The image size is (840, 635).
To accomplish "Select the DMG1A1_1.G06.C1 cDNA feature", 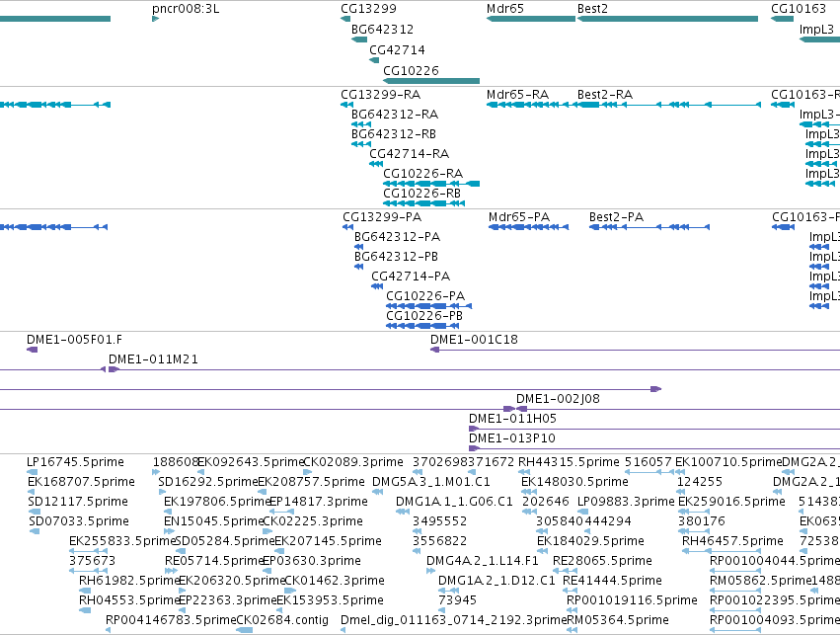I will [x=403, y=512].
